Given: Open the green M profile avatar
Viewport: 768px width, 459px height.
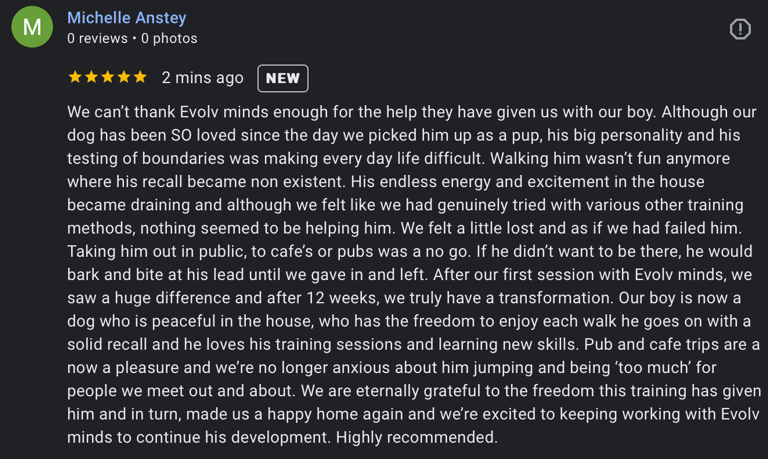Looking at the screenshot, I should 32,26.
